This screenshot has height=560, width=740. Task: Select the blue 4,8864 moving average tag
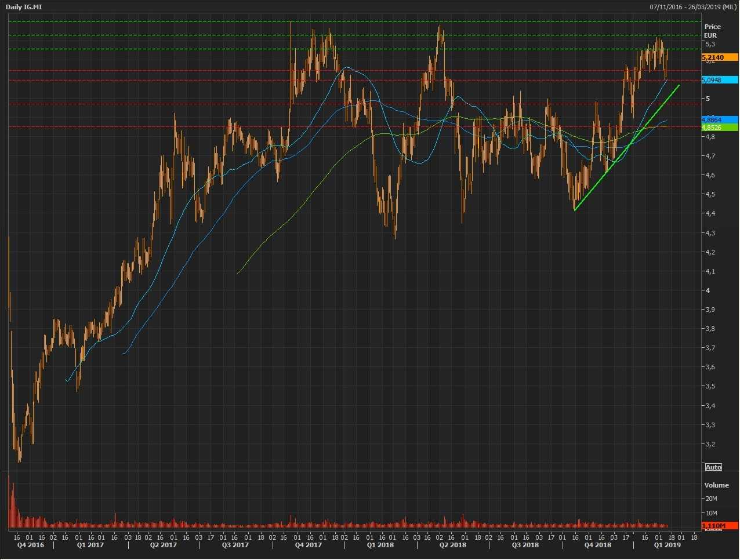[x=719, y=119]
